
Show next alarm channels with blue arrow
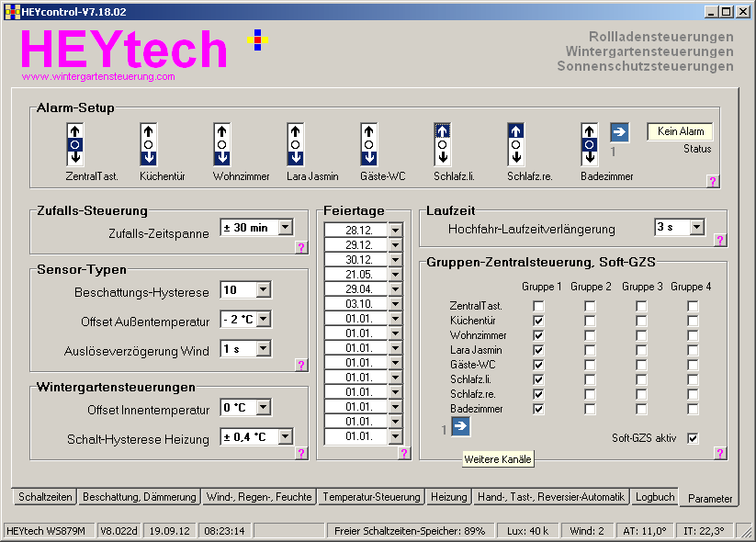pyautogui.click(x=619, y=132)
